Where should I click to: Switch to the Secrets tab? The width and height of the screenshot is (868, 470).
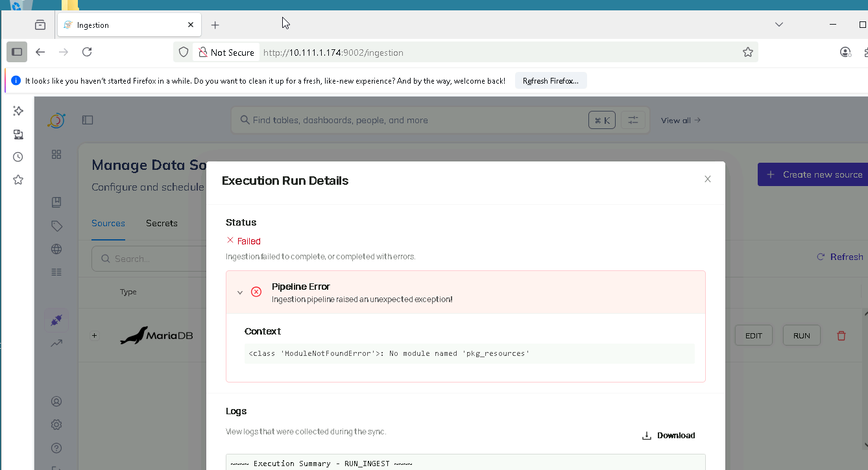click(162, 223)
